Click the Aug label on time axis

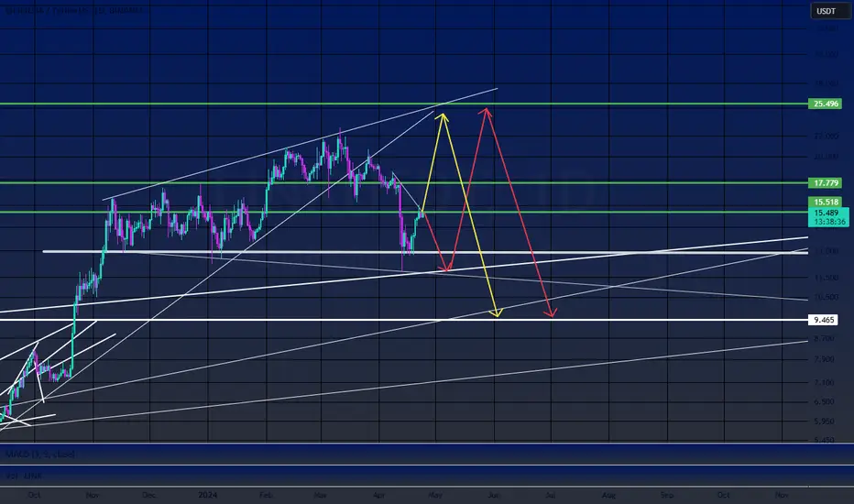click(x=609, y=495)
